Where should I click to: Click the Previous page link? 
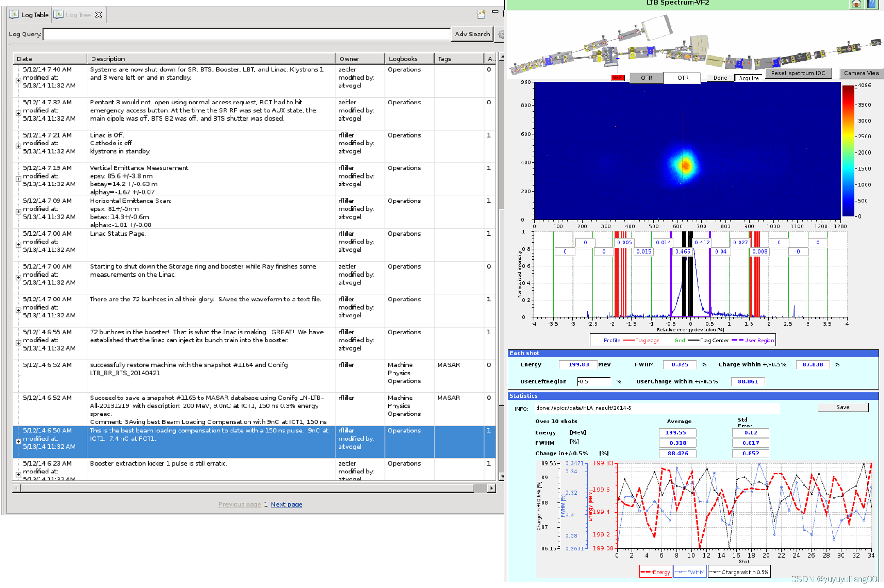(239, 504)
